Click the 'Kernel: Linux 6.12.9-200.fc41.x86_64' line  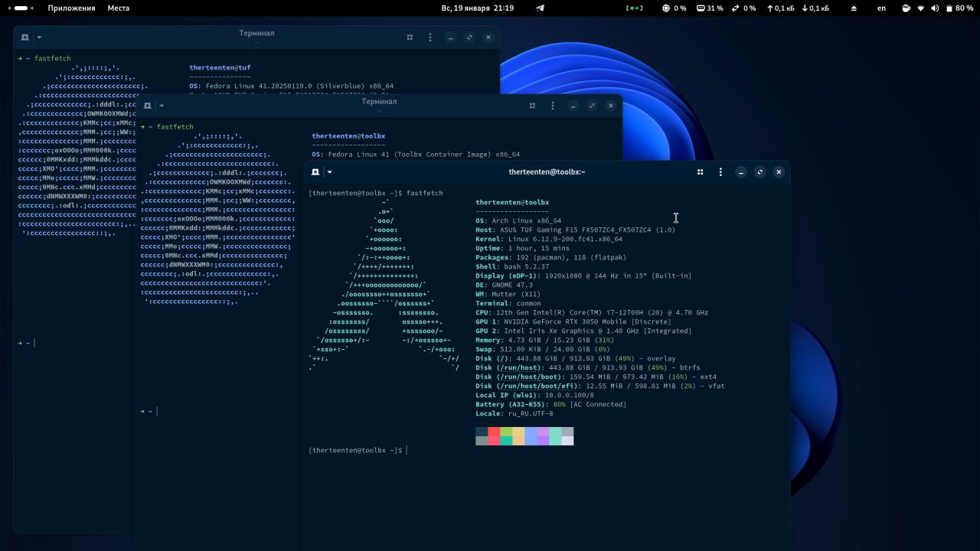click(549, 240)
